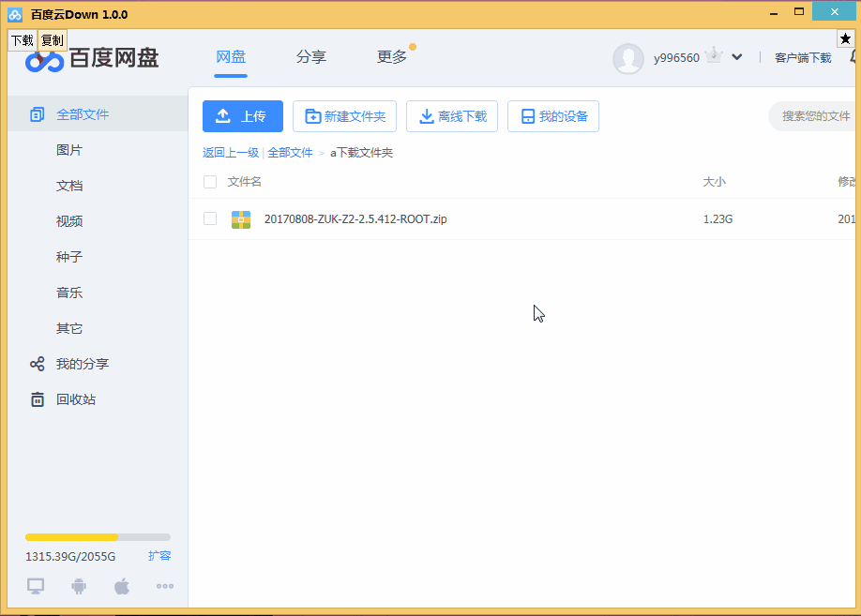Click the share icon next to 我的分享
The height and width of the screenshot is (616, 861).
pos(37,364)
